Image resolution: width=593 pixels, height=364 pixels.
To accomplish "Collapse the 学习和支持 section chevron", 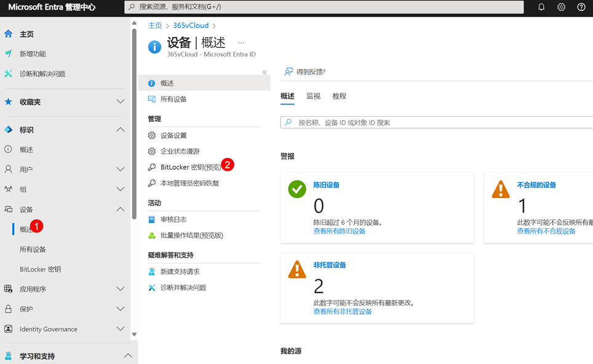I will coord(128,355).
